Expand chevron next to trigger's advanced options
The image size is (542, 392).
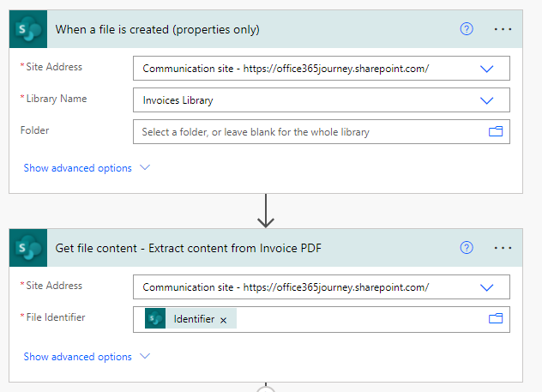click(x=145, y=167)
